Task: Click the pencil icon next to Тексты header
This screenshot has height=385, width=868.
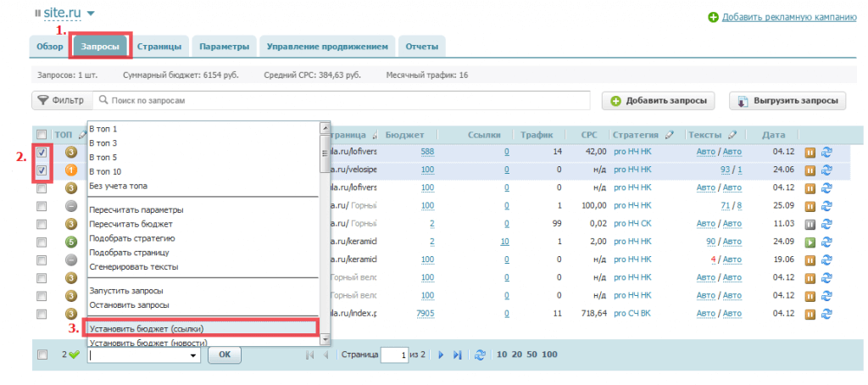Action: click(732, 134)
